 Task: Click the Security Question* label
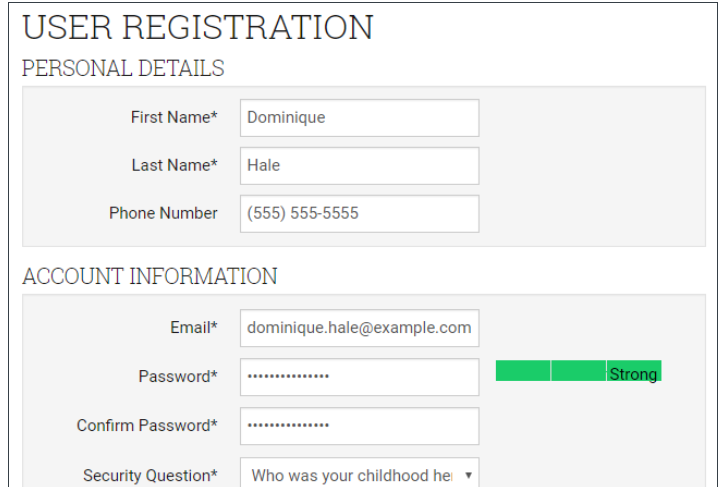150,476
